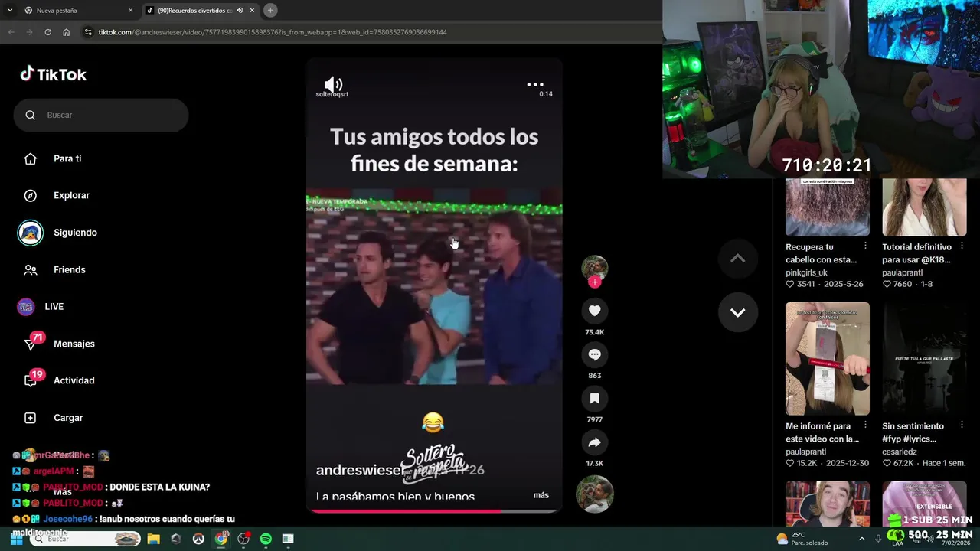This screenshot has height=551, width=980.
Task: Mute the video with the speaker icon
Action: point(333,84)
